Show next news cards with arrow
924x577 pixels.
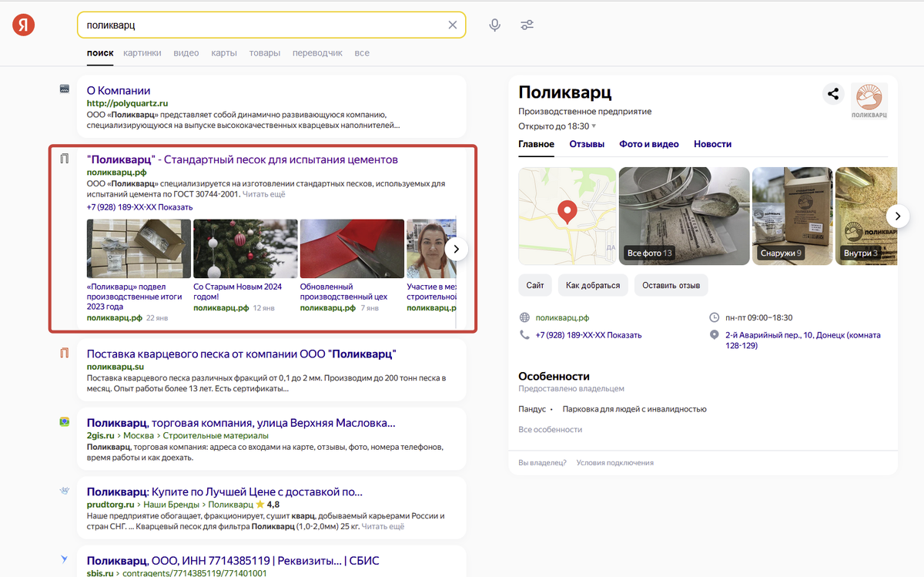456,249
